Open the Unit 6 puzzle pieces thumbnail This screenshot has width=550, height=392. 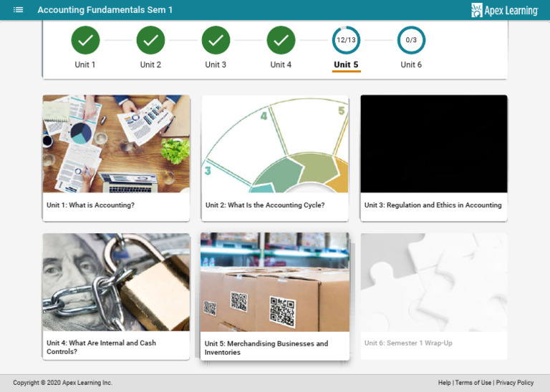(x=434, y=282)
